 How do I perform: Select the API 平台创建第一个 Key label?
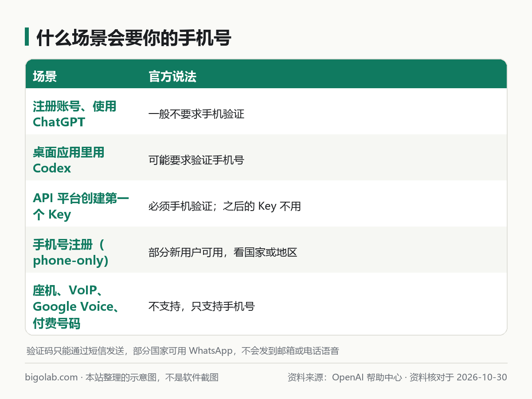click(81, 206)
